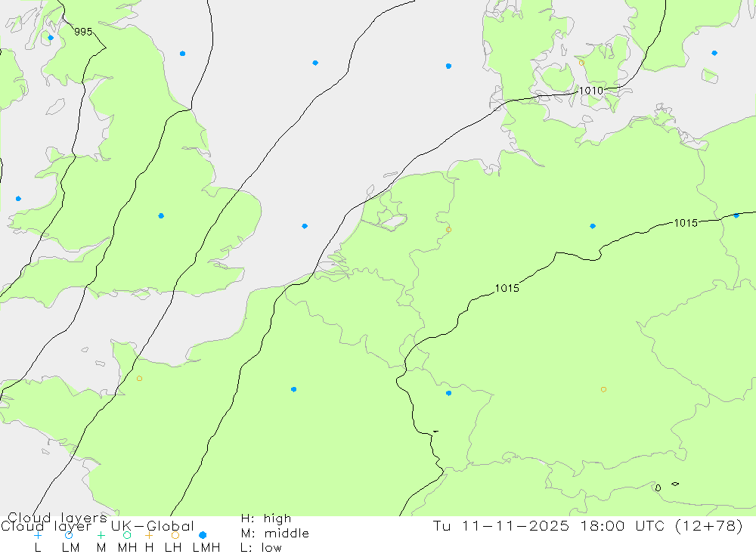Select the blue cloud marker over northern Germany
Screen dimensions: 756x554
point(593,226)
